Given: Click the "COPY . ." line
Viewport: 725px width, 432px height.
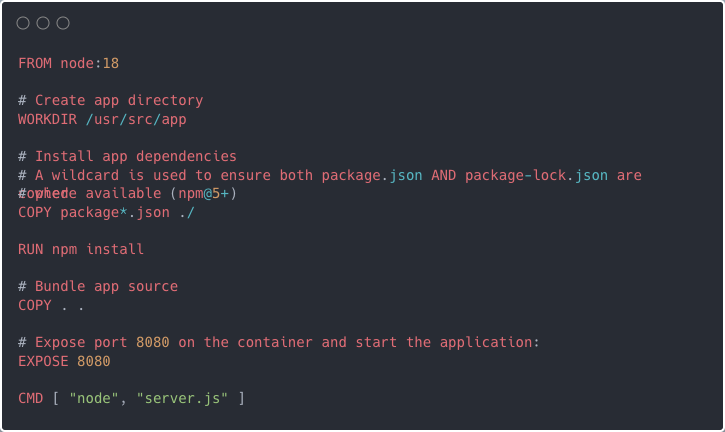Looking at the screenshot, I should tap(51, 305).
